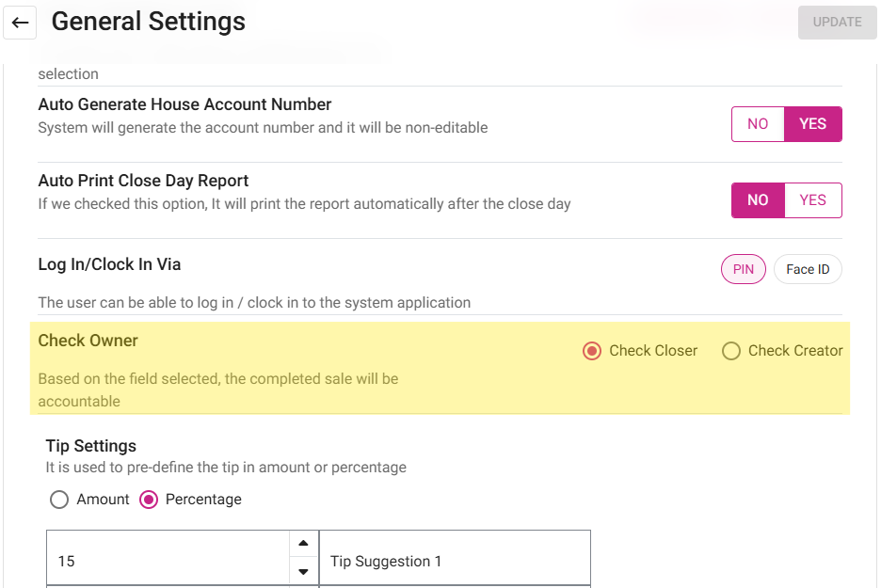Click the General Settings page title

pos(148,22)
